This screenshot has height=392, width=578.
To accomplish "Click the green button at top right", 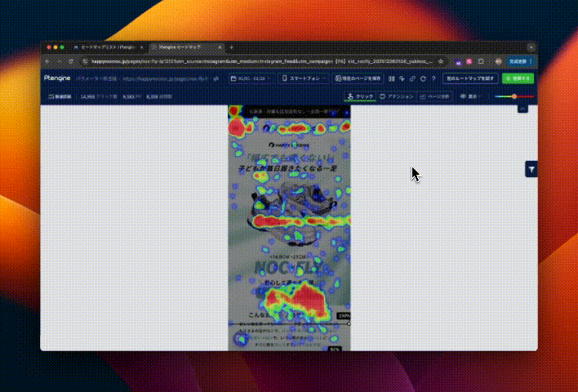I will (518, 78).
